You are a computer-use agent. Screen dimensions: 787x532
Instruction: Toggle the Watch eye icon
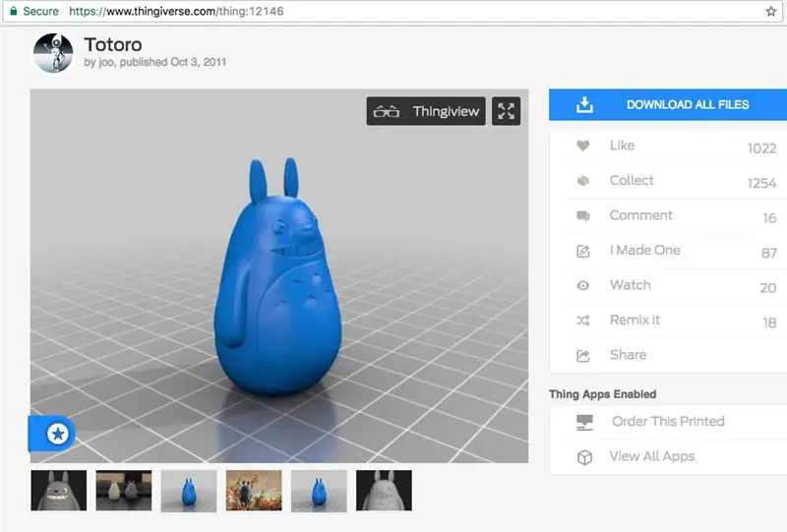click(x=582, y=285)
